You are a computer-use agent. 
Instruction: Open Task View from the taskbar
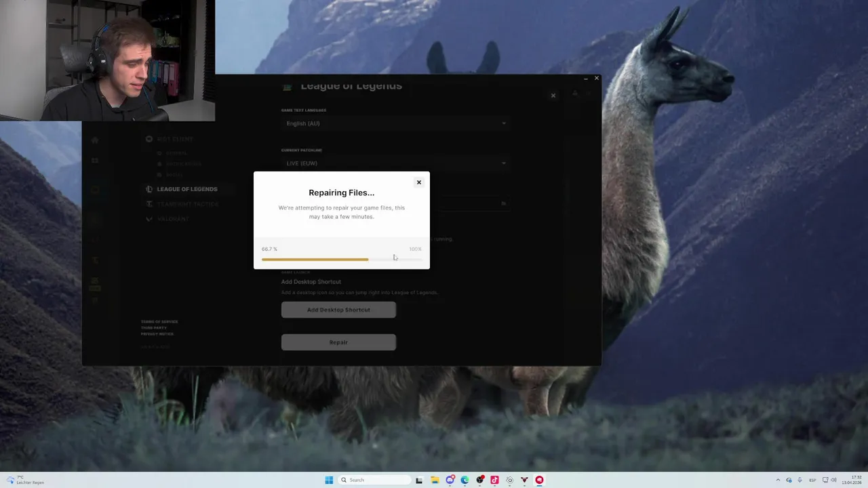pos(419,480)
